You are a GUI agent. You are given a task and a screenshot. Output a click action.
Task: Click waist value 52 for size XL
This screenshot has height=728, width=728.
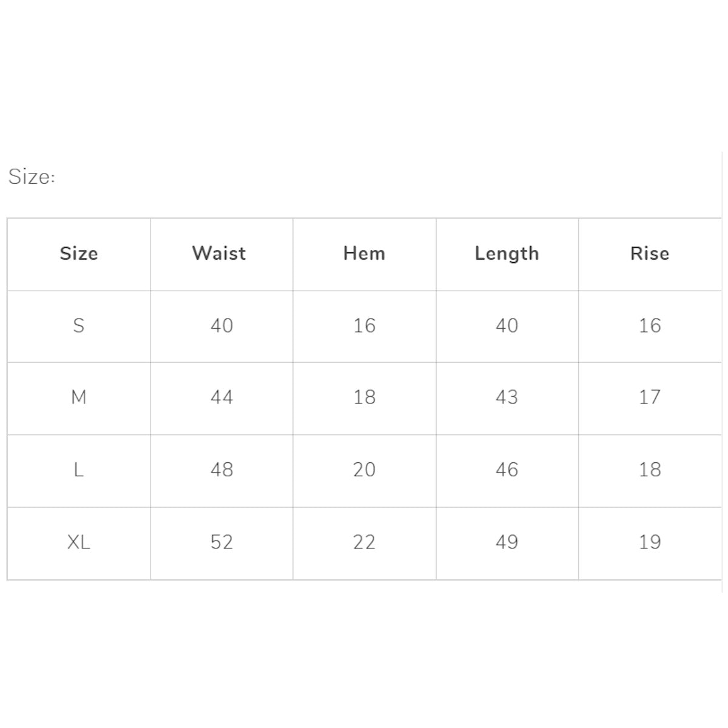click(221, 542)
